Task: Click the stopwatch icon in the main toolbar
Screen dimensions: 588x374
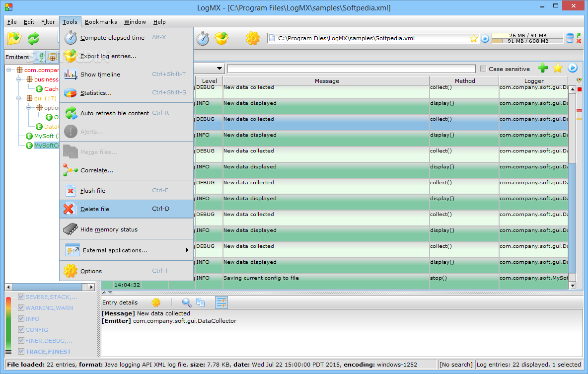Action: tap(203, 38)
